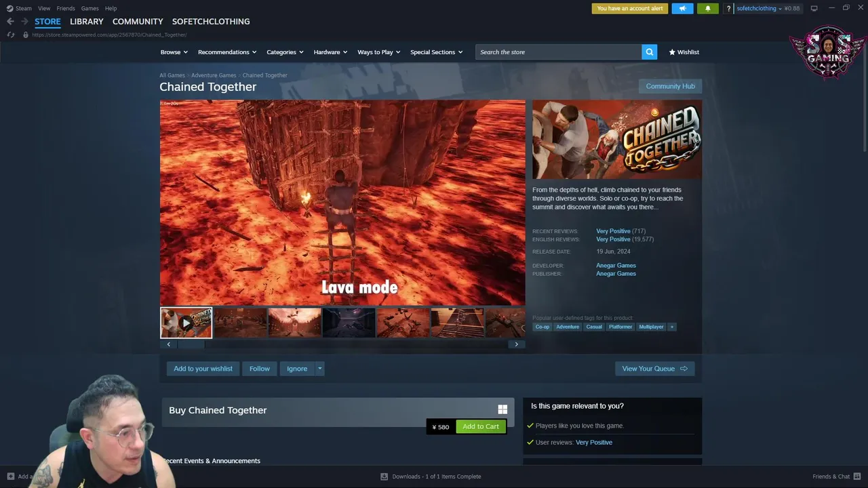Open the notifications bell icon
Screen dimensions: 868x488
coord(707,9)
